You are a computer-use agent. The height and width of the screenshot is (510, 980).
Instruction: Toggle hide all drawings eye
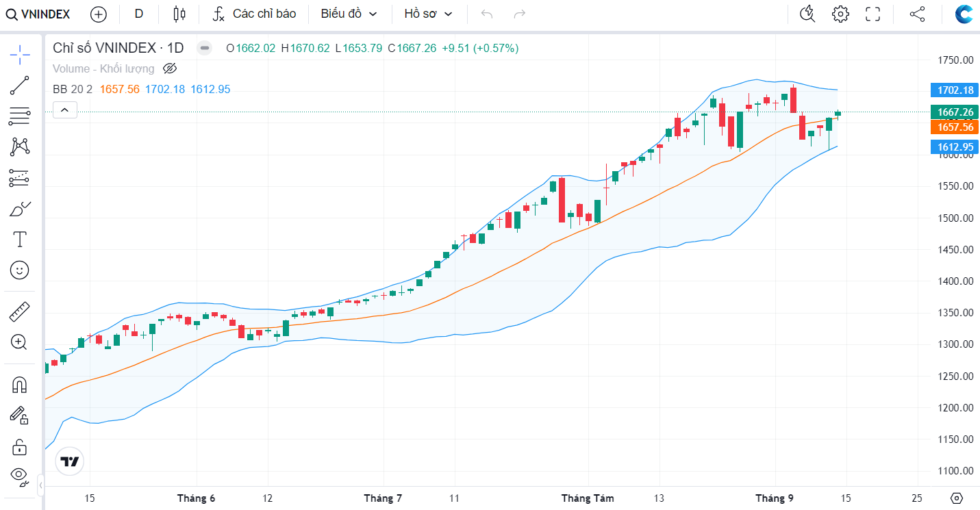(20, 476)
